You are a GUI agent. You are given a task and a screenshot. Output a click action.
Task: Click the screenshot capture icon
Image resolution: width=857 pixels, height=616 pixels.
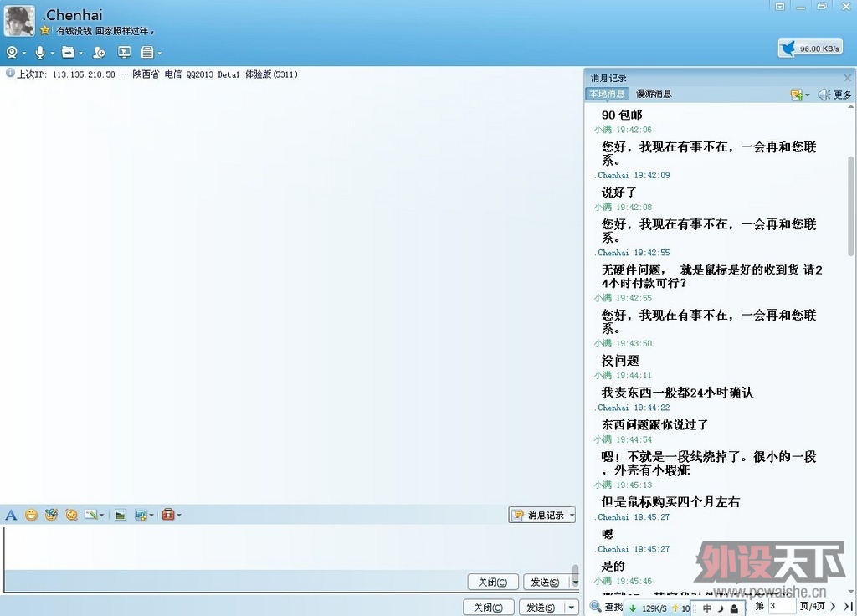point(141,515)
